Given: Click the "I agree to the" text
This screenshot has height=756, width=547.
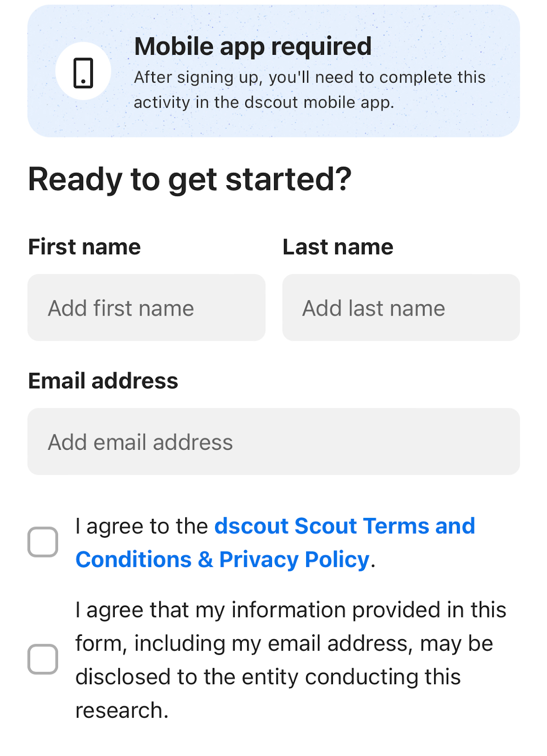Looking at the screenshot, I should click(x=141, y=526).
